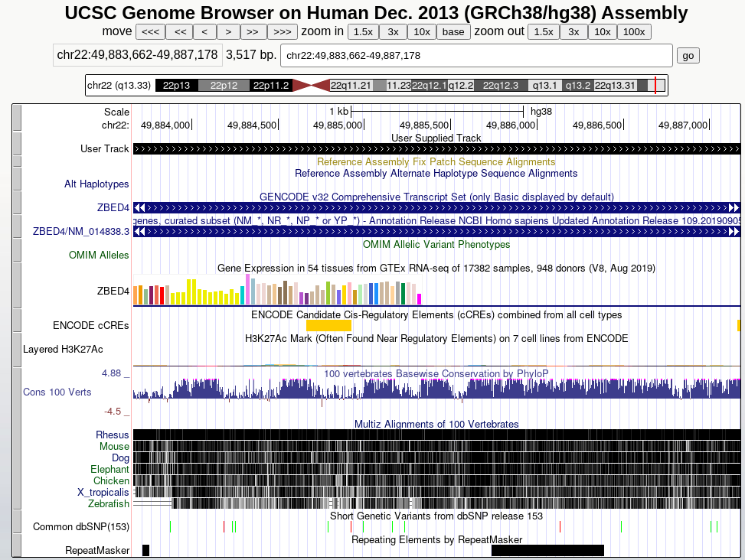745x560 pixels.
Task: Click the chr22:49,883,662-49,887,178 position label
Action: coord(137,55)
